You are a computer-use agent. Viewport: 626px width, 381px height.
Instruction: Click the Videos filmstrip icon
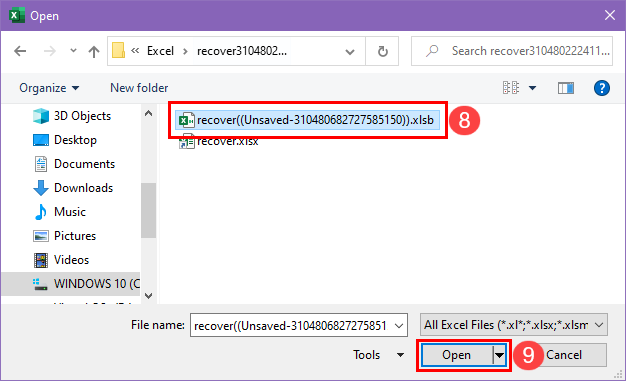(41, 260)
